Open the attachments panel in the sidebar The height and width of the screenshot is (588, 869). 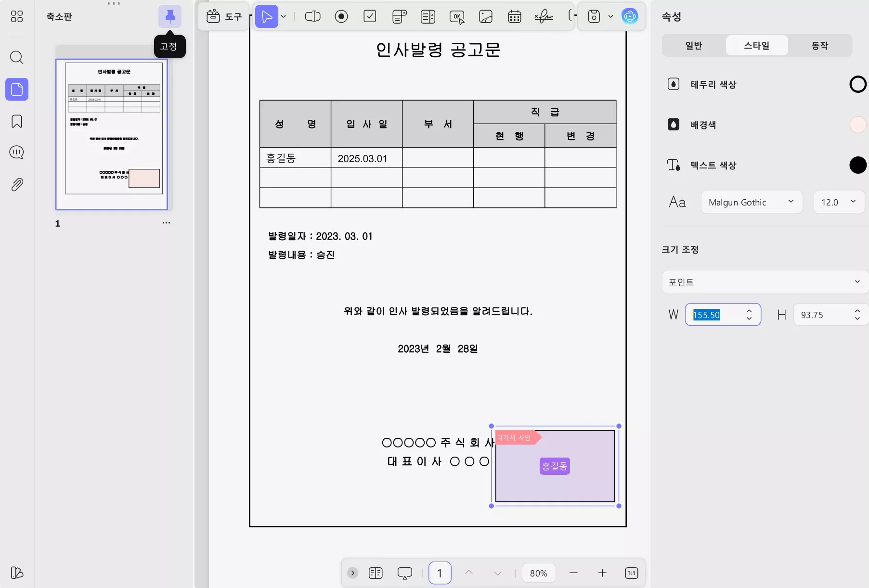pos(17,185)
